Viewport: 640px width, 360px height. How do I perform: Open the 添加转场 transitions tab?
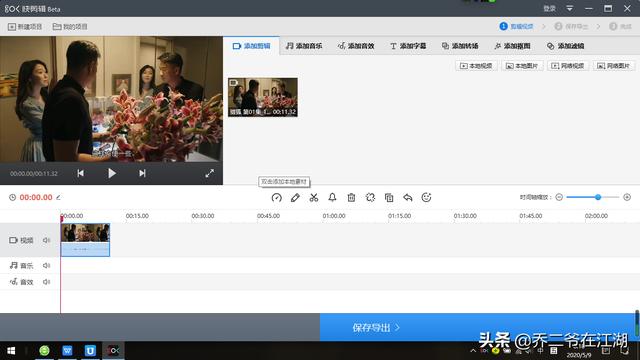[460, 46]
